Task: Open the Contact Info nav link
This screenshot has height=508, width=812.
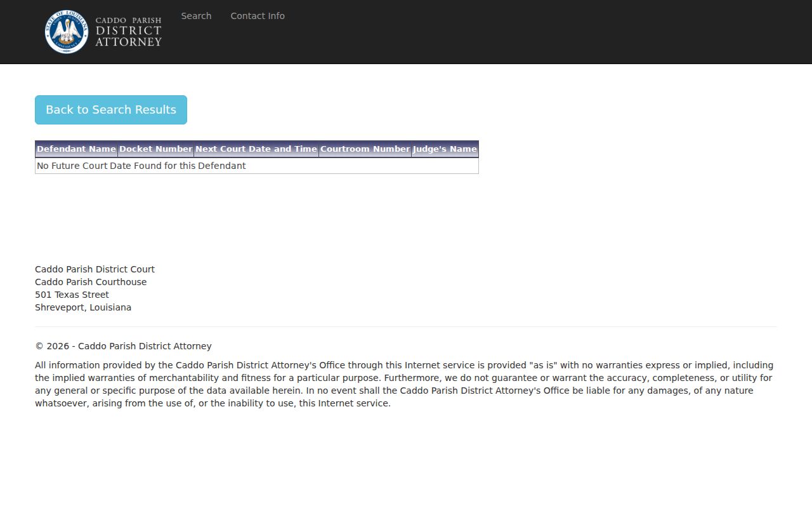Action: click(258, 16)
